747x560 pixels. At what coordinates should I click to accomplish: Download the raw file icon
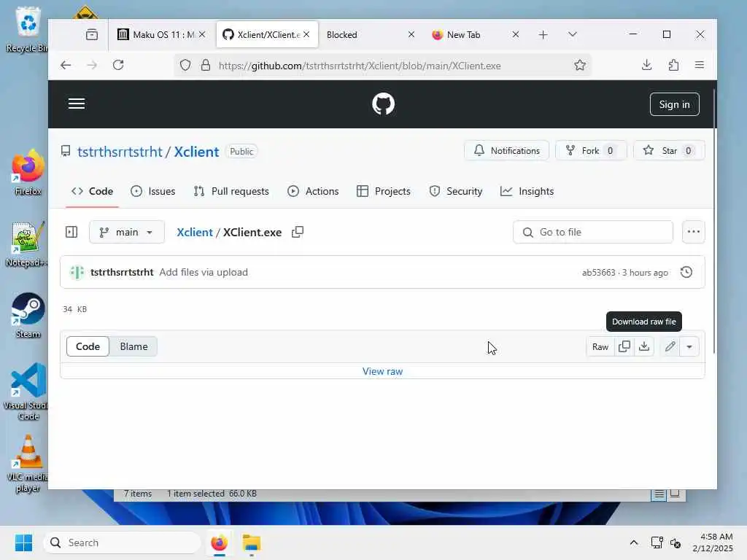(643, 346)
